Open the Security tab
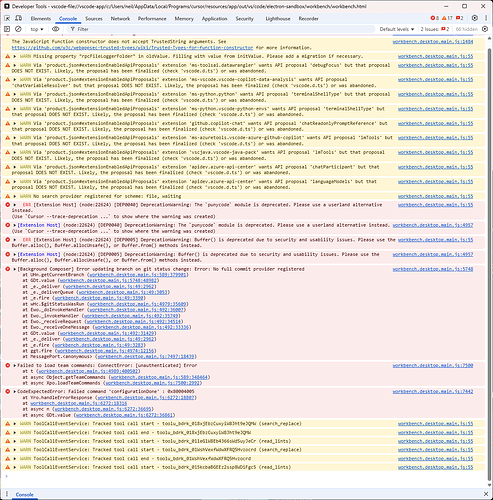The width and height of the screenshot is (493, 500). pos(244,19)
